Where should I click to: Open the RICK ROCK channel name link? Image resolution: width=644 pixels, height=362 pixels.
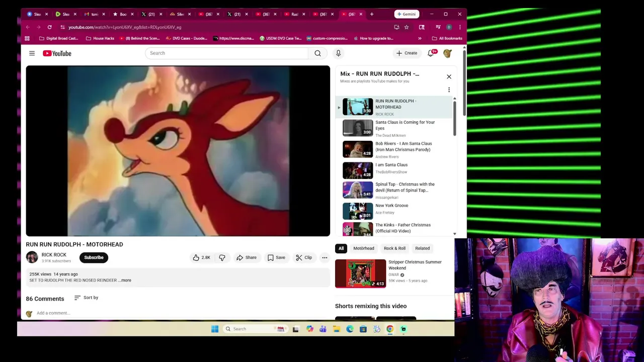[x=54, y=255]
